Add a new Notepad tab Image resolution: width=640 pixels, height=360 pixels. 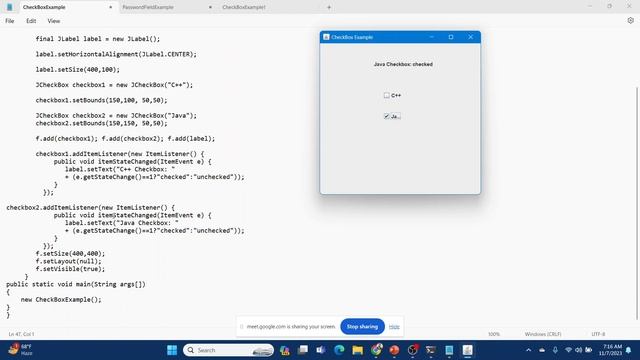(x=329, y=7)
